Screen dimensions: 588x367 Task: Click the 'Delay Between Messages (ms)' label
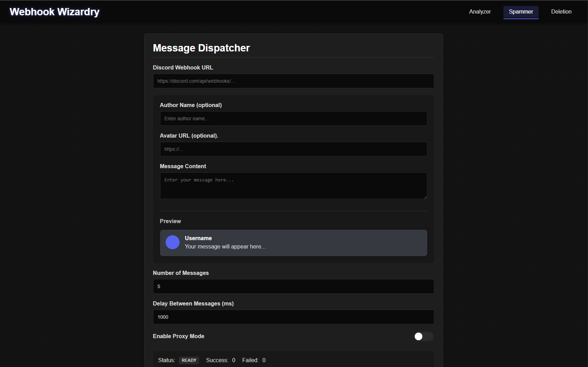click(x=193, y=303)
